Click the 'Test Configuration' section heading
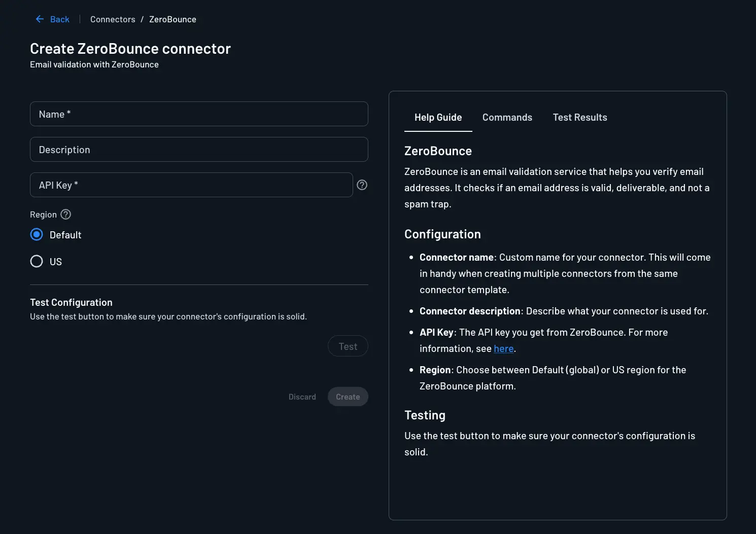The image size is (756, 534). pos(71,302)
